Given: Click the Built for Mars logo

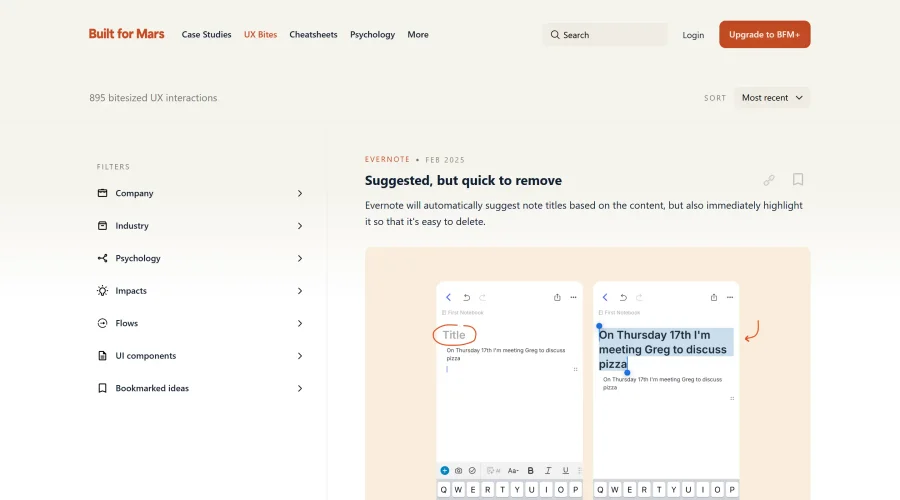Looking at the screenshot, I should point(126,34).
